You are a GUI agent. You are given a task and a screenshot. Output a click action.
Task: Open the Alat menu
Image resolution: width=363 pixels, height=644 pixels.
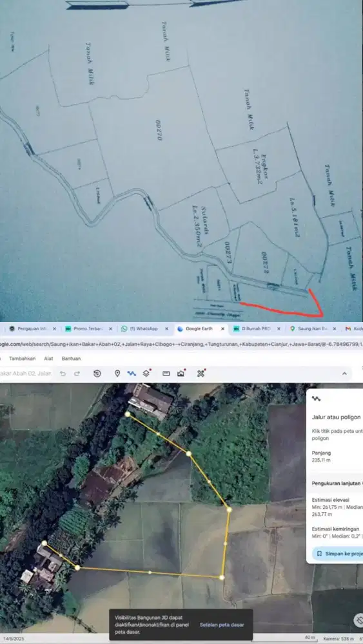click(48, 359)
